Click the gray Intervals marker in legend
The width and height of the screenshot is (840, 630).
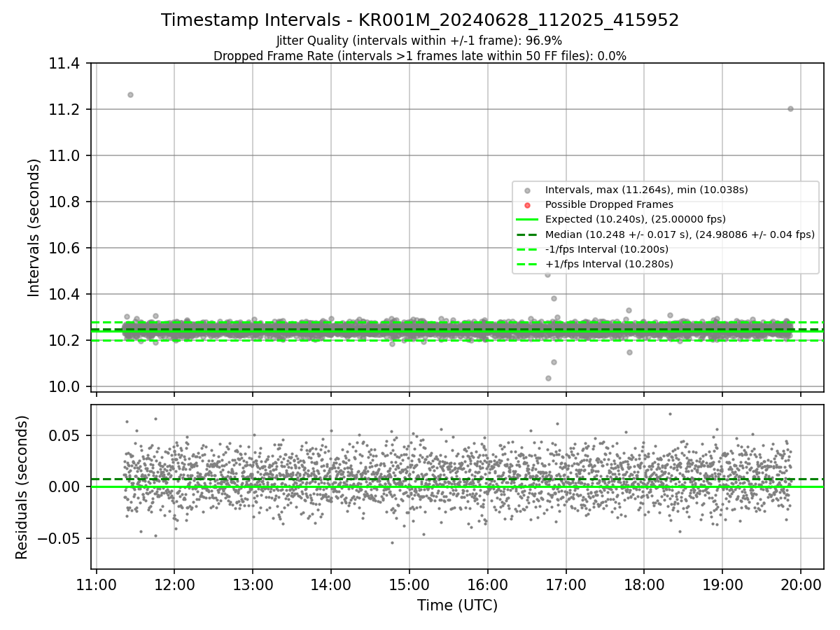[x=528, y=190]
